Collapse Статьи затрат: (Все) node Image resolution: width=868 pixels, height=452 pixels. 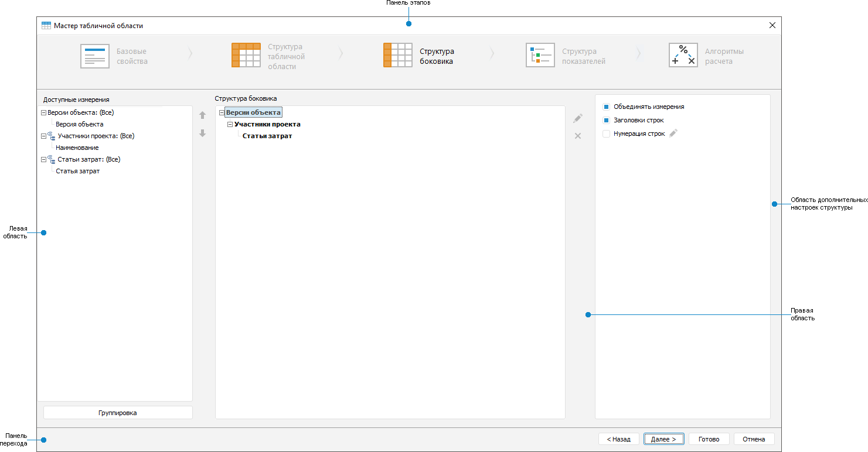[x=43, y=159]
